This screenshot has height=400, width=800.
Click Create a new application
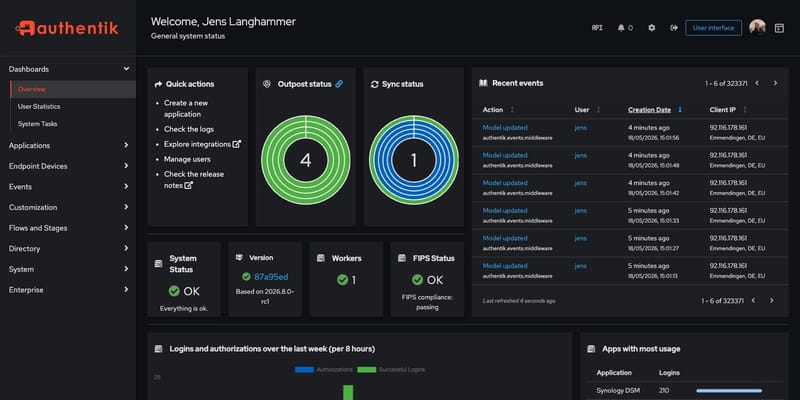click(186, 109)
